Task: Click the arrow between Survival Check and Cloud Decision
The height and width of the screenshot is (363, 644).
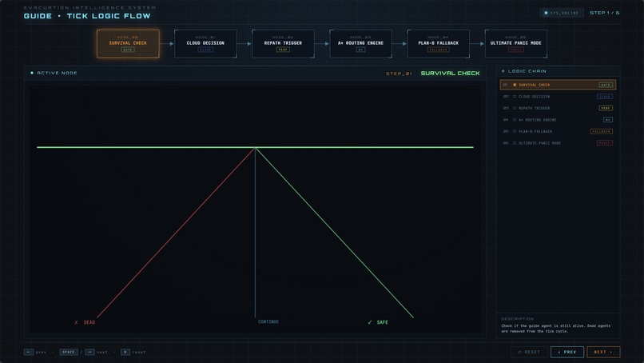Action: (167, 44)
